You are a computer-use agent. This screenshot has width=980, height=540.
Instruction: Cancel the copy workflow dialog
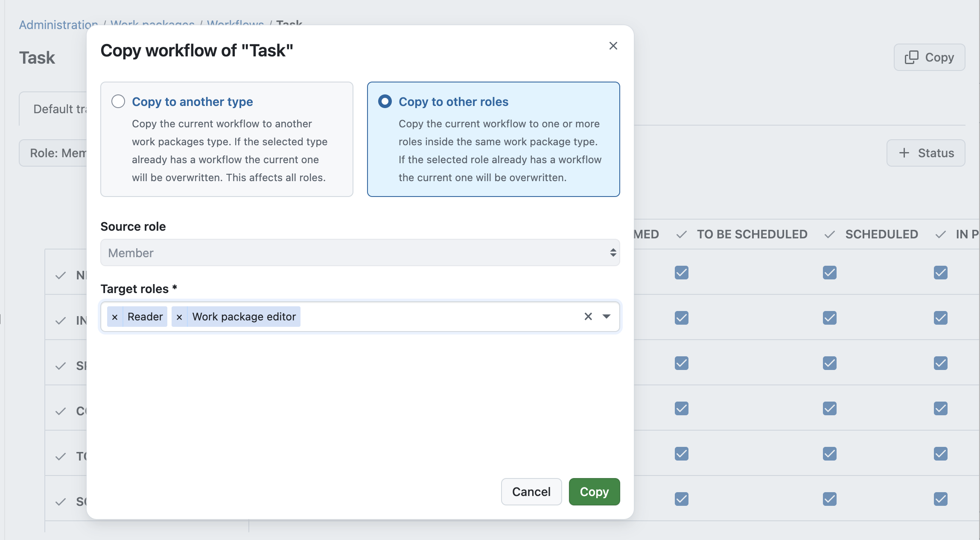coord(531,492)
